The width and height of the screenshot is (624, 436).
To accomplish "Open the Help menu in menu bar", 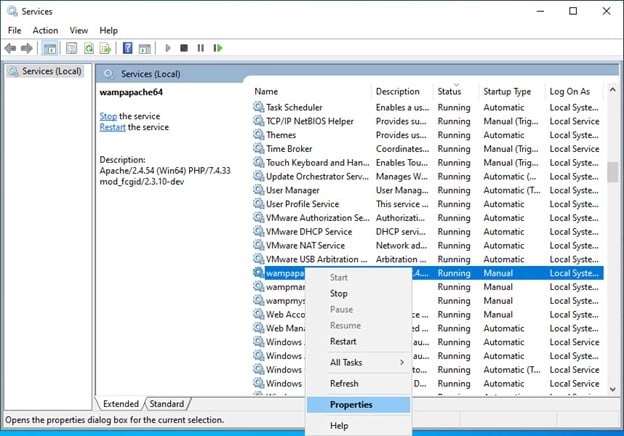I will coord(108,30).
